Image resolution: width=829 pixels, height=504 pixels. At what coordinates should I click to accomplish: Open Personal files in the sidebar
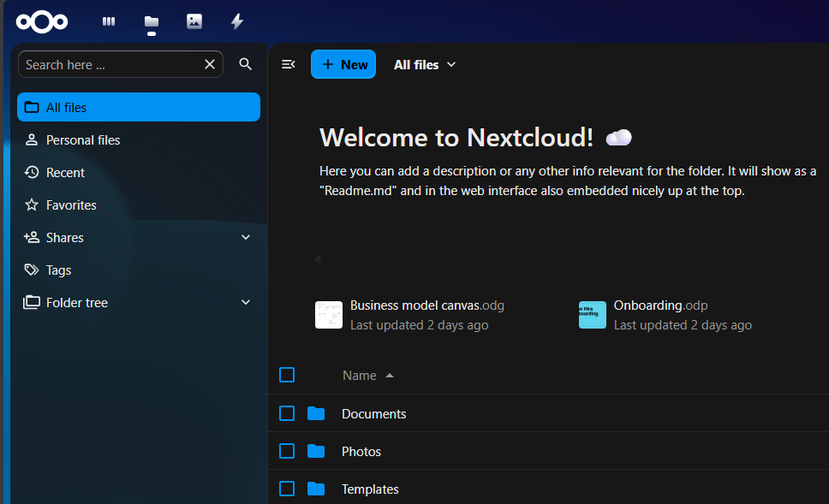139,140
